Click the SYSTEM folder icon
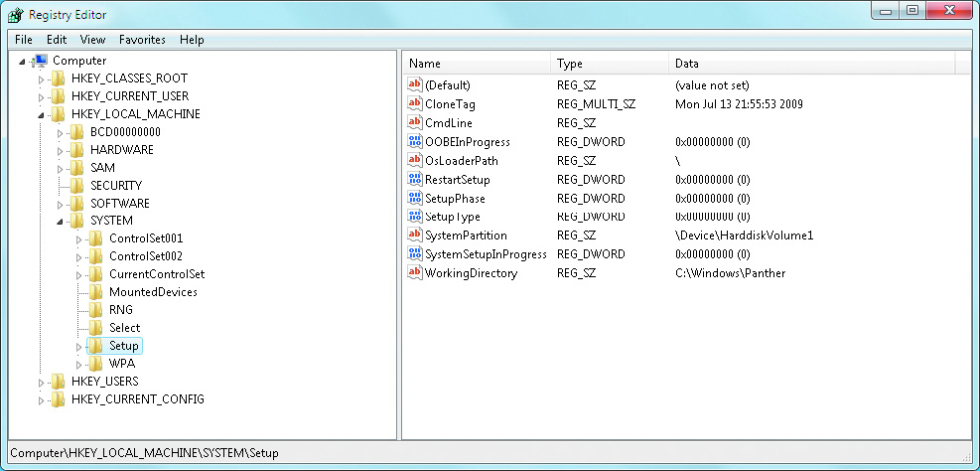 [x=76, y=221]
